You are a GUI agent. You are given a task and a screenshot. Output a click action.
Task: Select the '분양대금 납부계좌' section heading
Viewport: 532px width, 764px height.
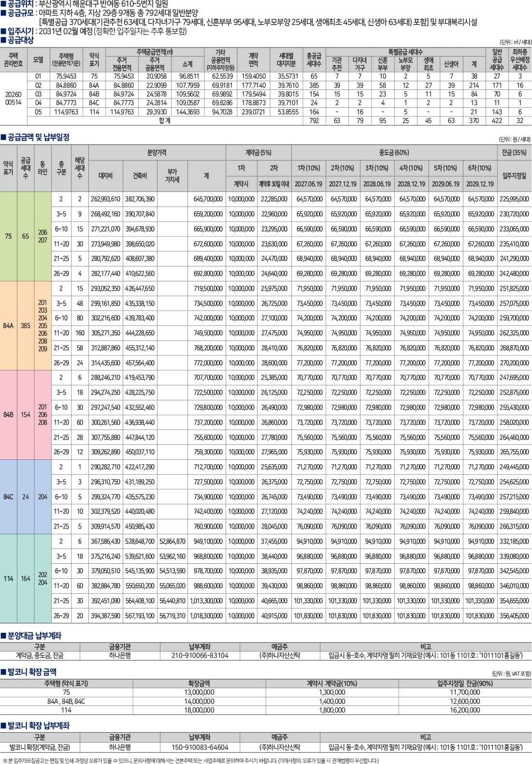(35, 635)
